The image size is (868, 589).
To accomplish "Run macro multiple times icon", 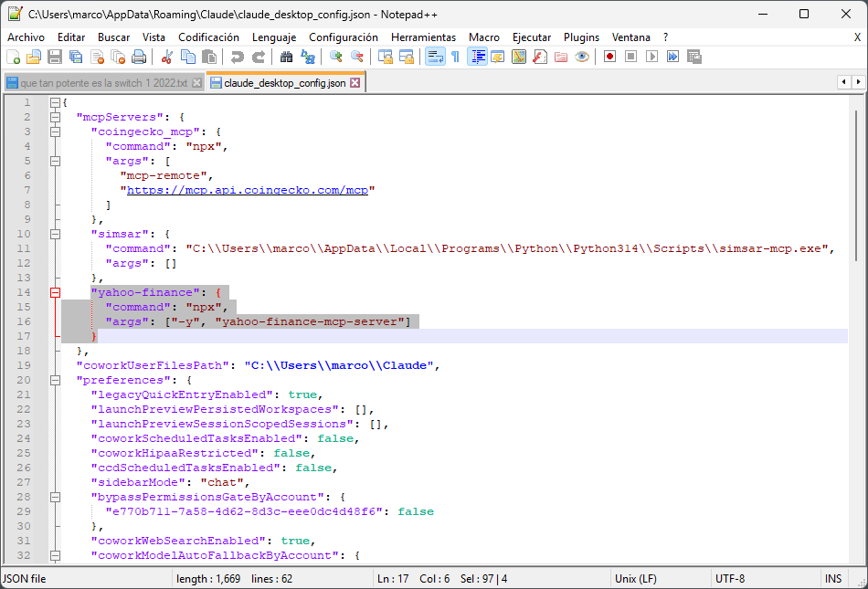I will pos(672,57).
